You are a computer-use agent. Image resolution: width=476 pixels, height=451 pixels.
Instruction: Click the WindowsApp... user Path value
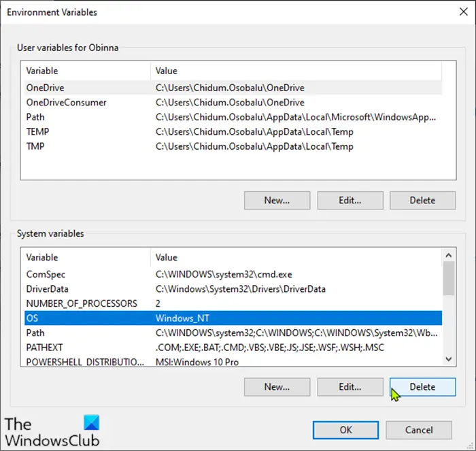[x=296, y=117]
